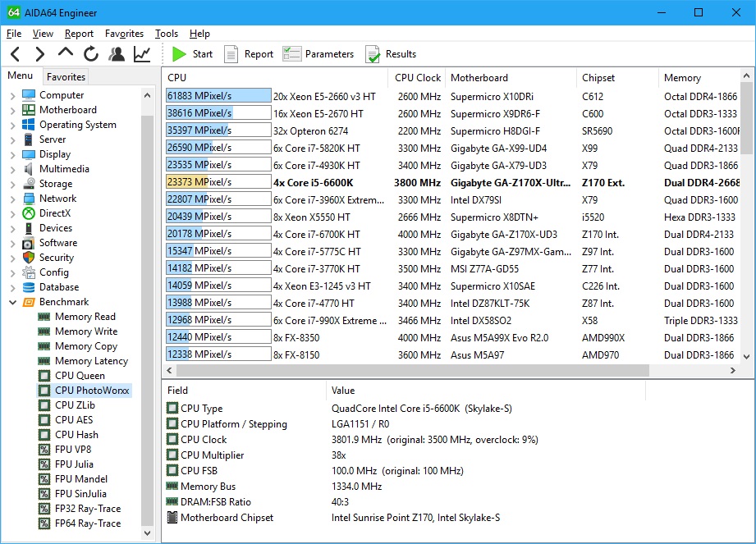The image size is (756, 544).
Task: Switch to the Favorites tab
Action: [x=66, y=76]
